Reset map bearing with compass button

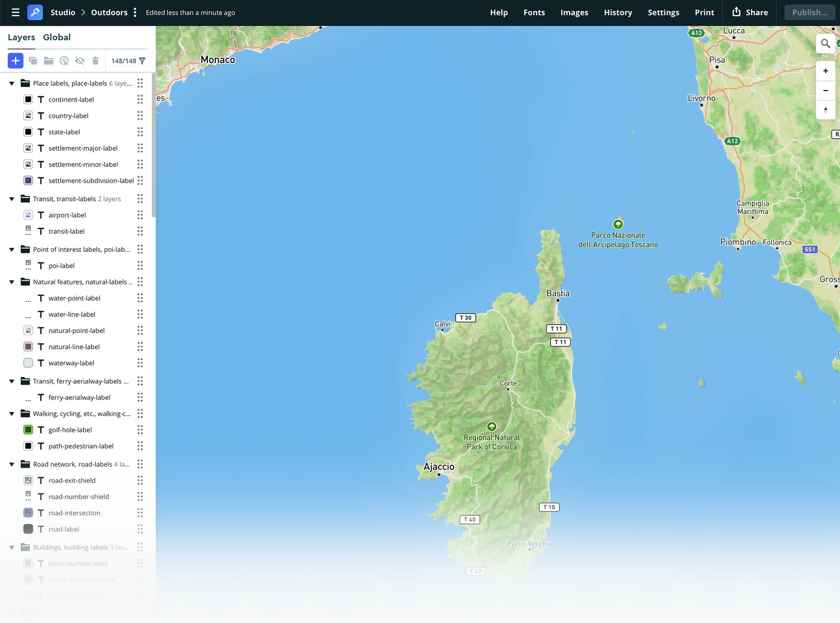click(825, 110)
